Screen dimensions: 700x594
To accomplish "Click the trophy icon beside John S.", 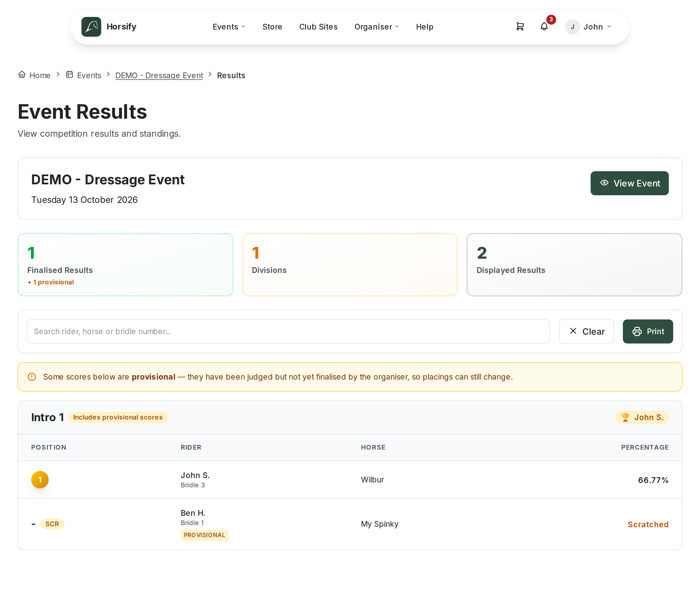I will click(625, 417).
